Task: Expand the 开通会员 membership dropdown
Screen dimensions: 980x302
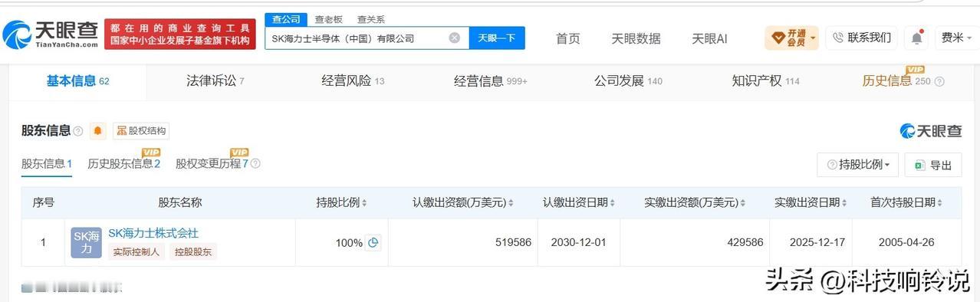Action: (792, 38)
